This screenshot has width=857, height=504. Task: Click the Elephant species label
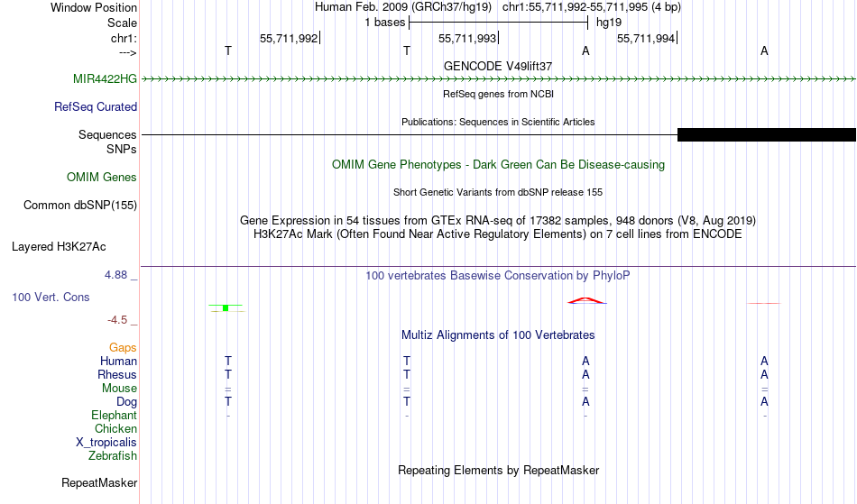coord(114,415)
